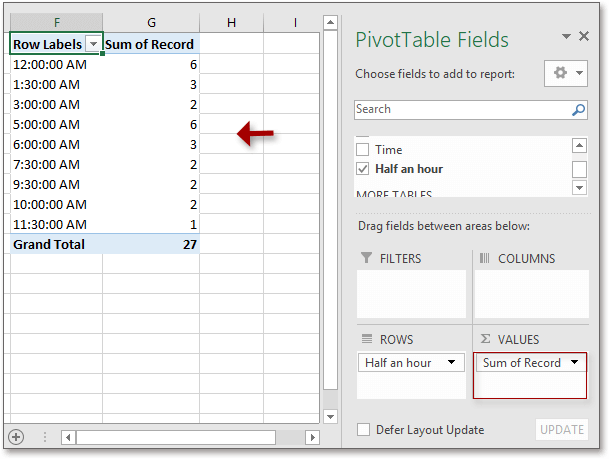Click the MORE TABLES link
This screenshot has height=459, width=609.
point(394,194)
